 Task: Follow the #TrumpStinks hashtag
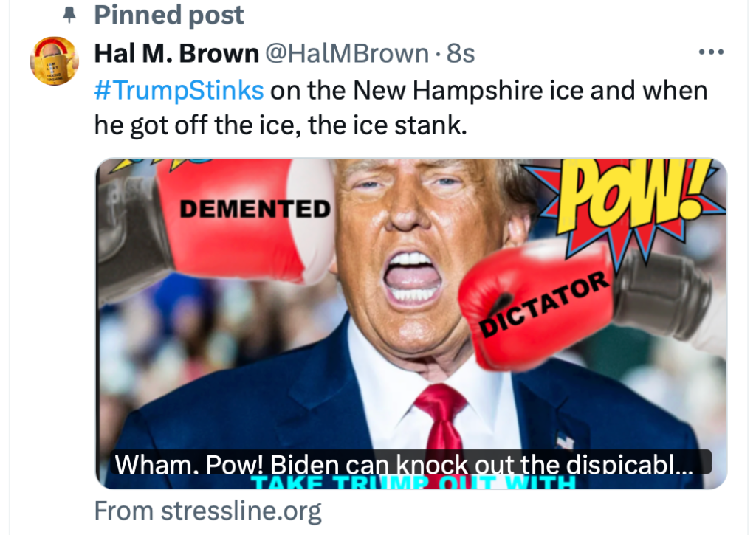point(179,90)
